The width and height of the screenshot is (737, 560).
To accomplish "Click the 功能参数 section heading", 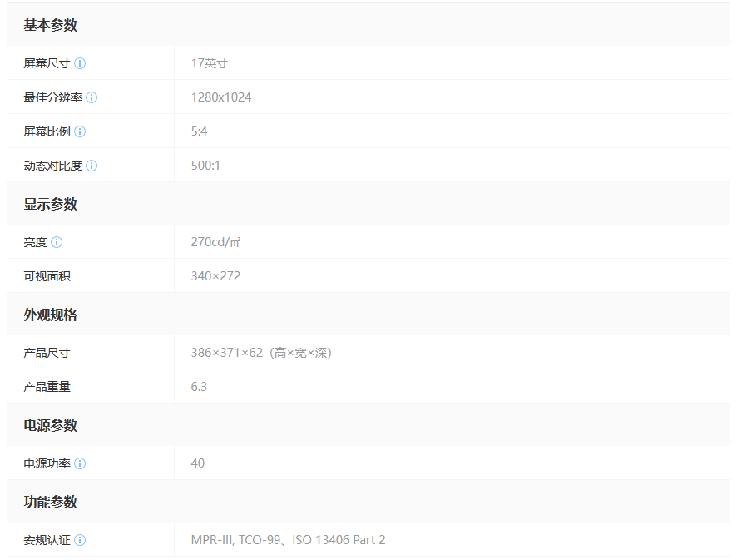I will 50,502.
